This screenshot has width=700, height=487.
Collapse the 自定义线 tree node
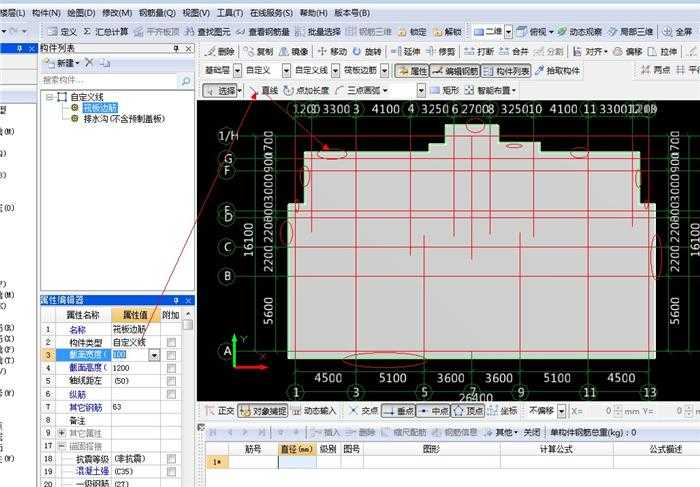[50, 97]
